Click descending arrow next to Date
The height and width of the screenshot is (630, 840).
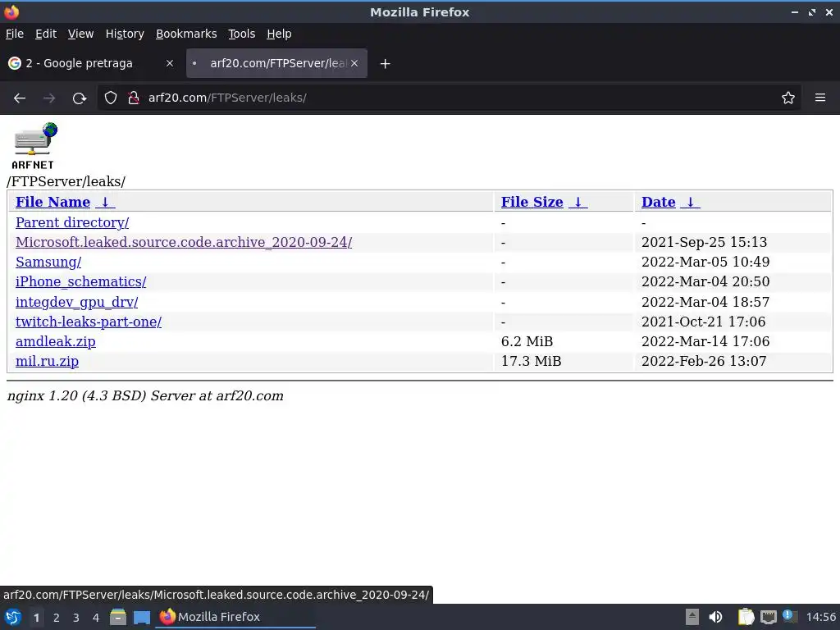(691, 202)
